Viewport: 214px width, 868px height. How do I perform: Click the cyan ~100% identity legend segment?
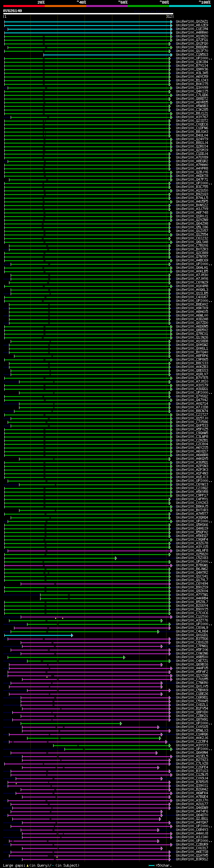point(190,6)
